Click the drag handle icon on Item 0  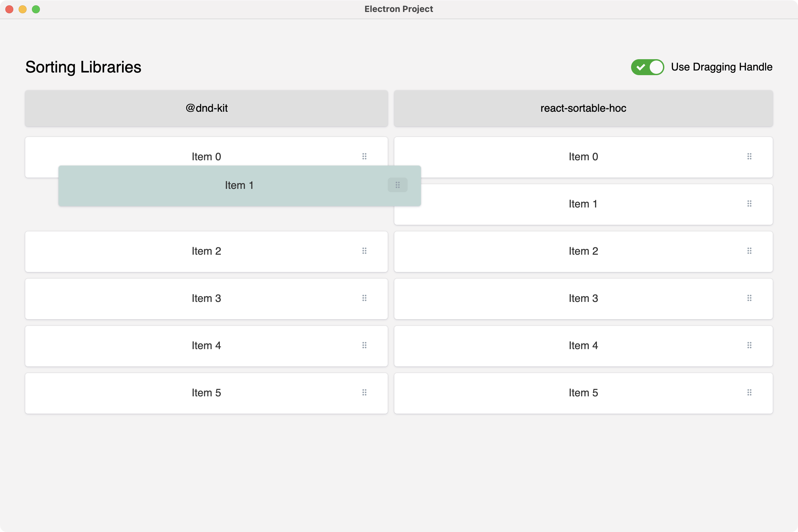coord(364,156)
